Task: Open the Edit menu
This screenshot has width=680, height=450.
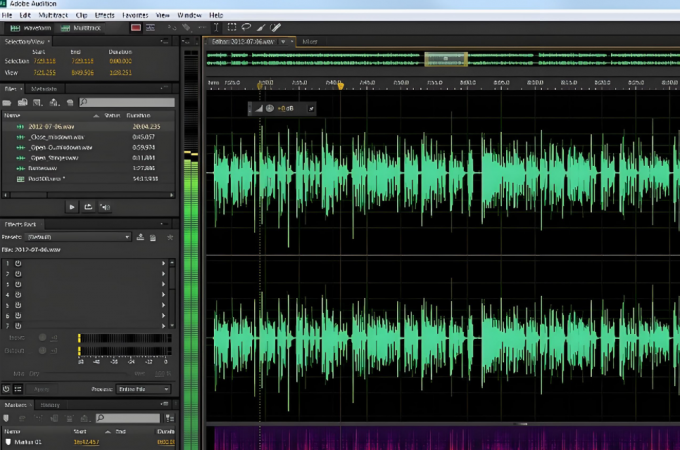Action: tap(25, 15)
